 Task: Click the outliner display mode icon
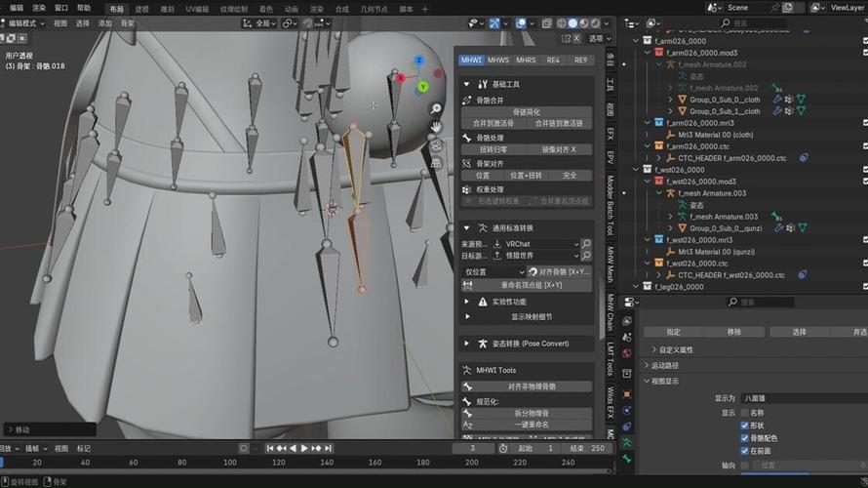point(651,22)
